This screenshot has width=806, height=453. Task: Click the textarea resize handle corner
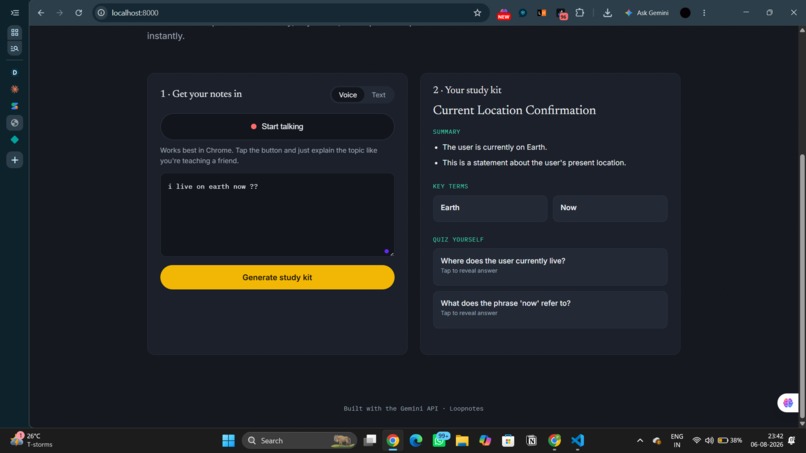point(391,253)
